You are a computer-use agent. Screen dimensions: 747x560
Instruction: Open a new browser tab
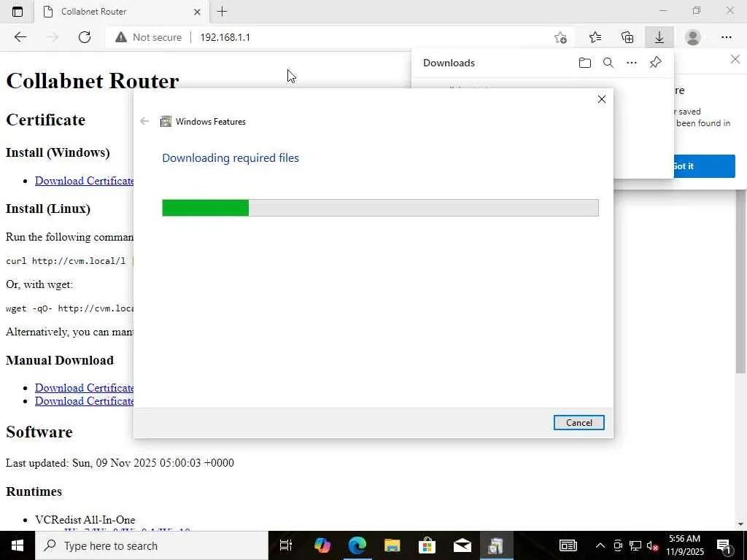(x=222, y=12)
